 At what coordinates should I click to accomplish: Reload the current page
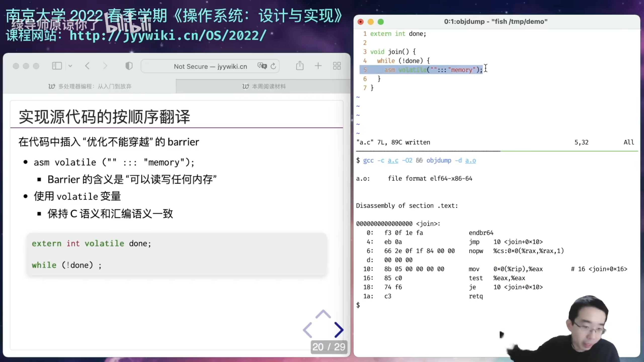click(x=273, y=66)
